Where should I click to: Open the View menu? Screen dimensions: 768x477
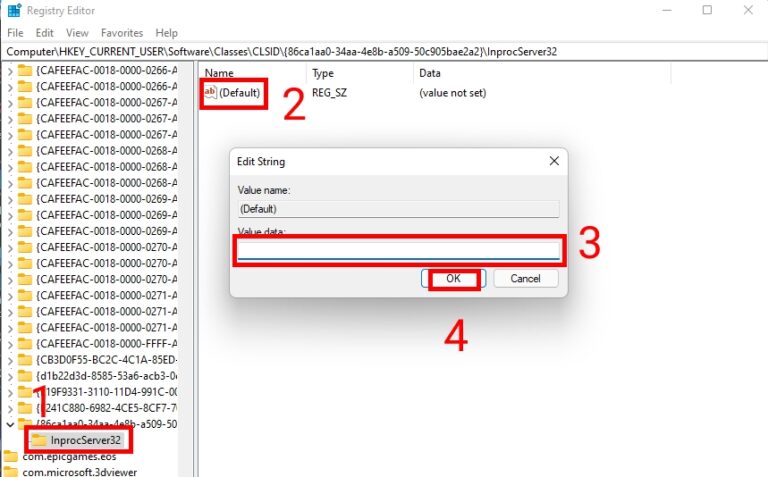click(x=78, y=33)
